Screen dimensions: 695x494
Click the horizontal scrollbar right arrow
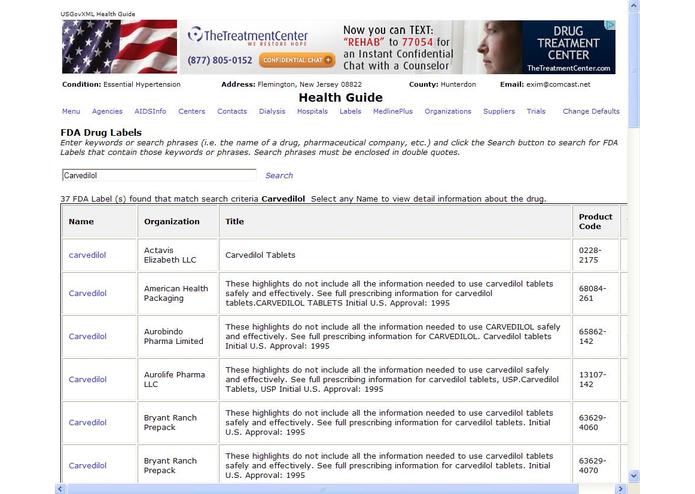click(x=621, y=489)
